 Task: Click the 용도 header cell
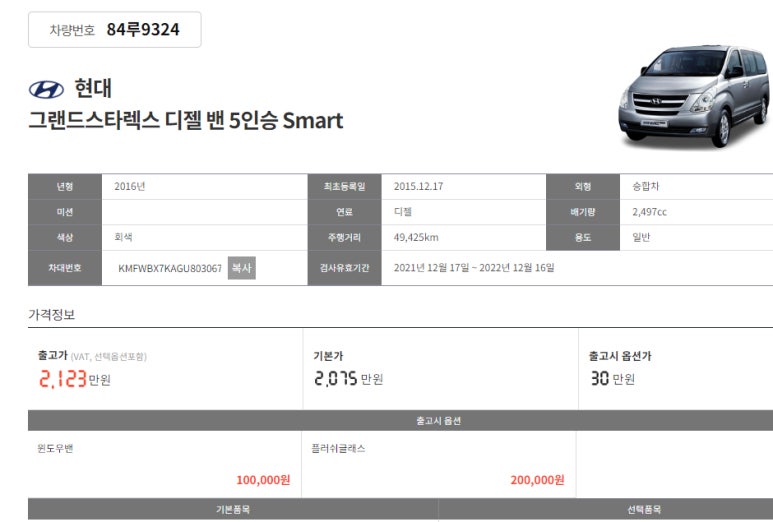pyautogui.click(x=583, y=238)
